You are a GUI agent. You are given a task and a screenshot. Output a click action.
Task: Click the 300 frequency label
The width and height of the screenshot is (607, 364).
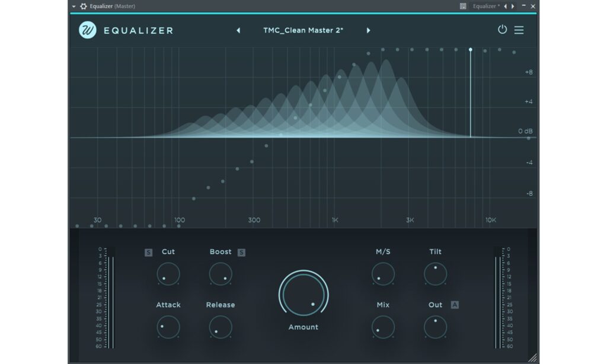(254, 220)
